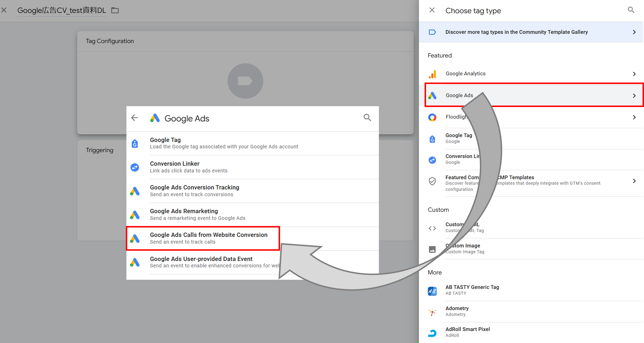Expand Community Template Gallery chevron
The image size is (644, 343).
[634, 32]
